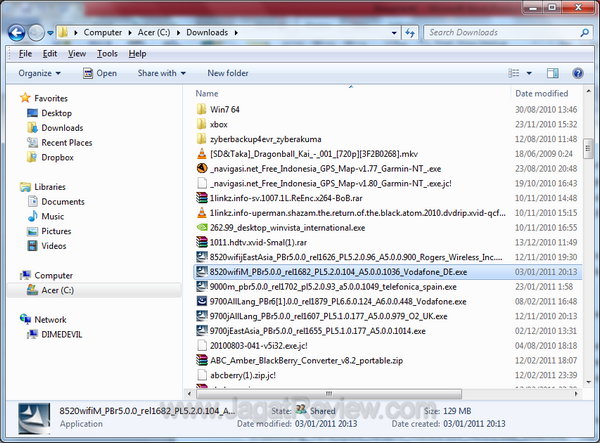Image resolution: width=600 pixels, height=443 pixels.
Task: Click the VLC icon of 1linkz.info-uperman file
Action: [202, 213]
